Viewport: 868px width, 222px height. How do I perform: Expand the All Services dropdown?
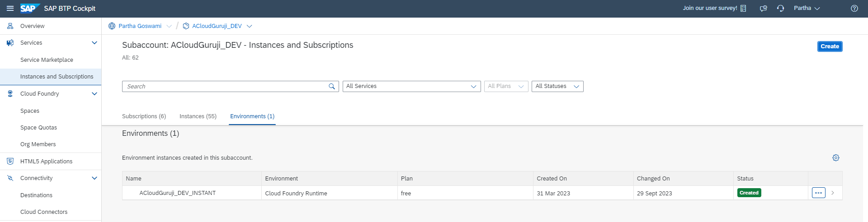tap(411, 87)
